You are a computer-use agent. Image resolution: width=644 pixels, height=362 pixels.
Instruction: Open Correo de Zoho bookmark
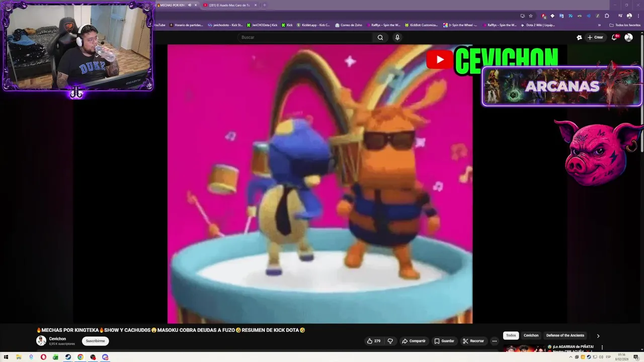pos(348,25)
